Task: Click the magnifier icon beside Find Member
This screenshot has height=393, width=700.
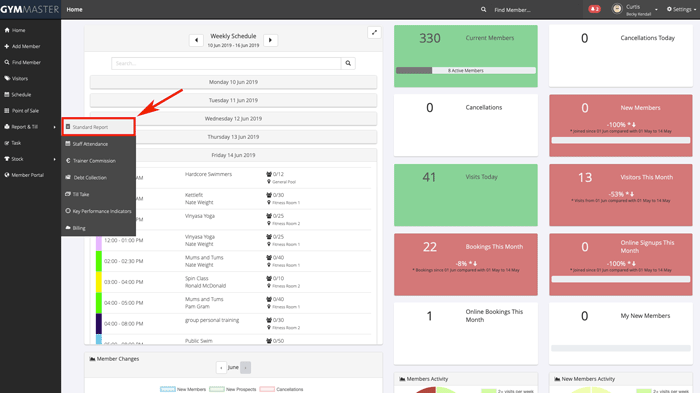Action: click(x=483, y=9)
